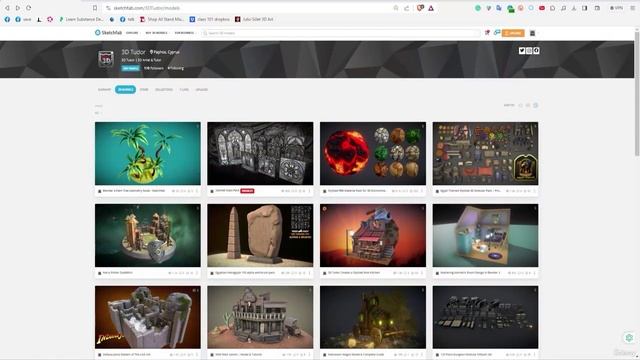Open the Sort by dropdown

coord(509,105)
